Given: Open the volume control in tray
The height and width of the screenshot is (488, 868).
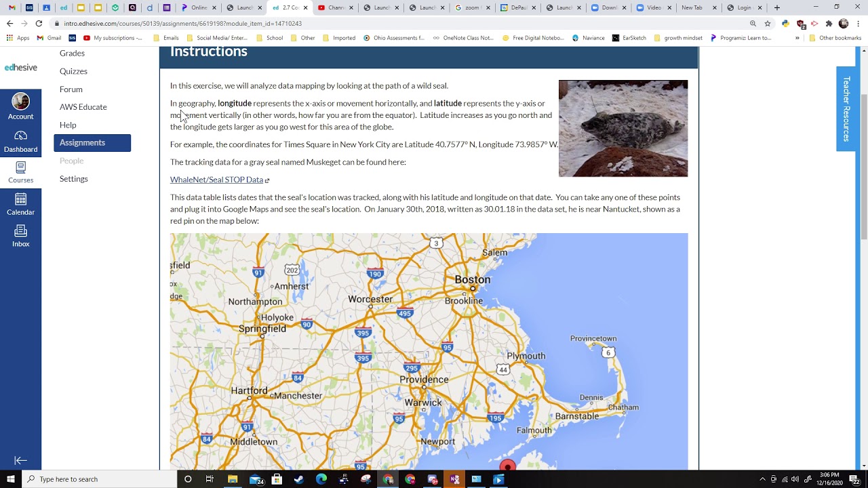Looking at the screenshot, I should [795, 479].
